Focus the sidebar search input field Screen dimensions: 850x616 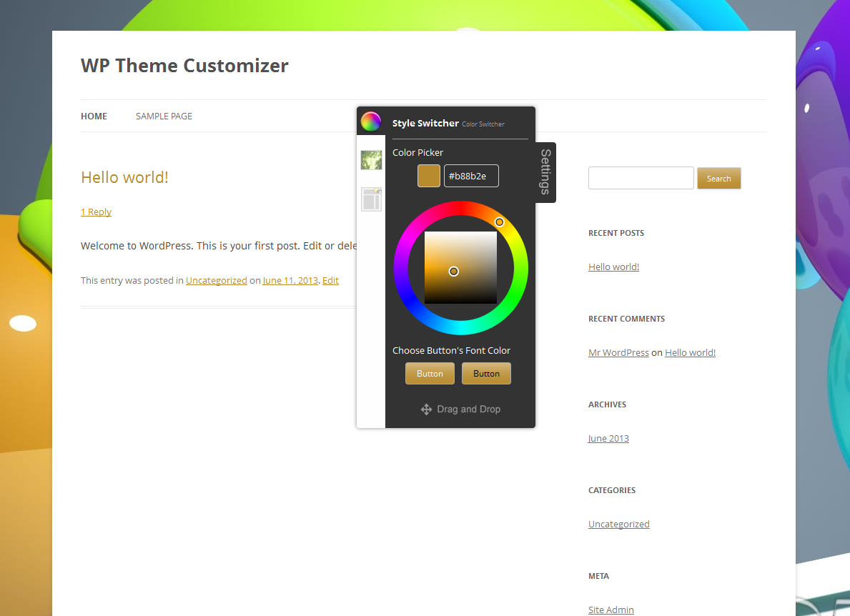pyautogui.click(x=641, y=178)
